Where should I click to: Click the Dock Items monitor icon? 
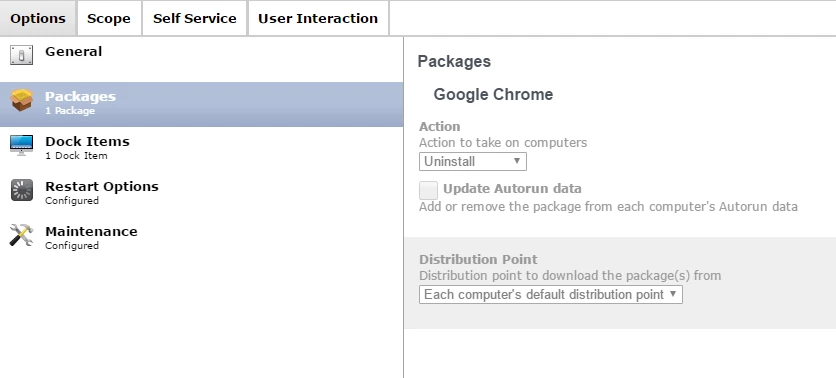(x=21, y=144)
